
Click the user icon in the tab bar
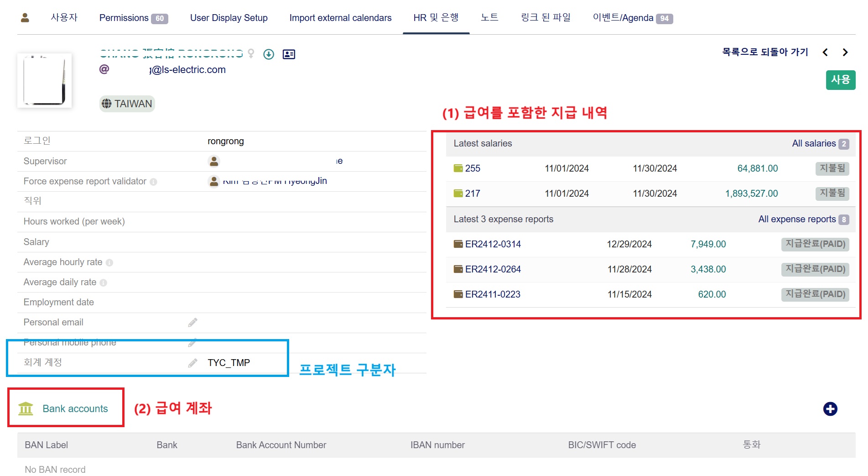click(x=25, y=18)
